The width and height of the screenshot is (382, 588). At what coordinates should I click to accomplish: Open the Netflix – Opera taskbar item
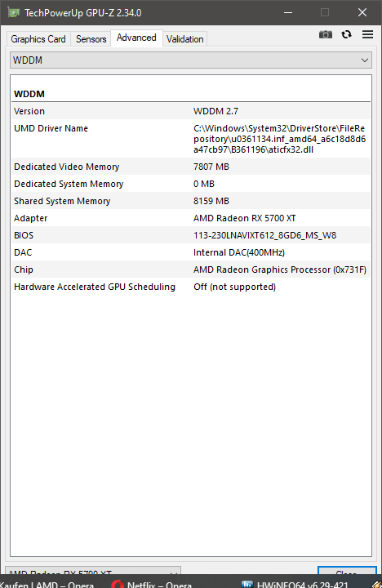[152, 584]
